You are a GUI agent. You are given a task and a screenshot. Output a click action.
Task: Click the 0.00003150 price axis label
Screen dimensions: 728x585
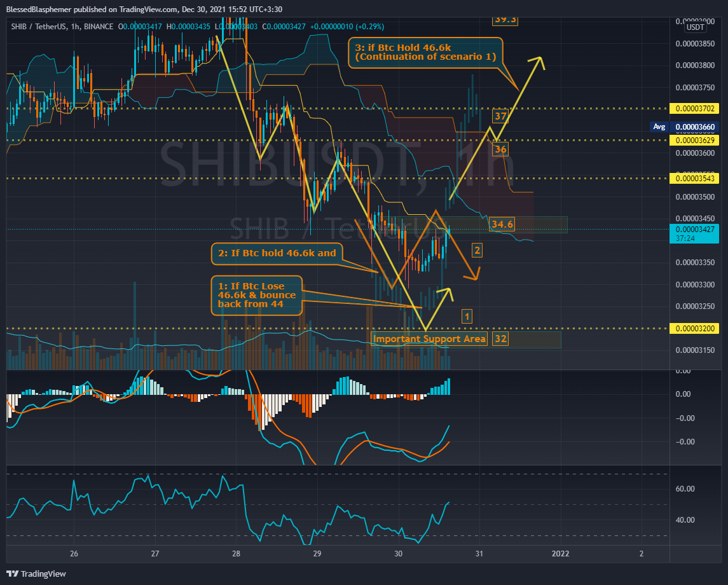[695, 350]
